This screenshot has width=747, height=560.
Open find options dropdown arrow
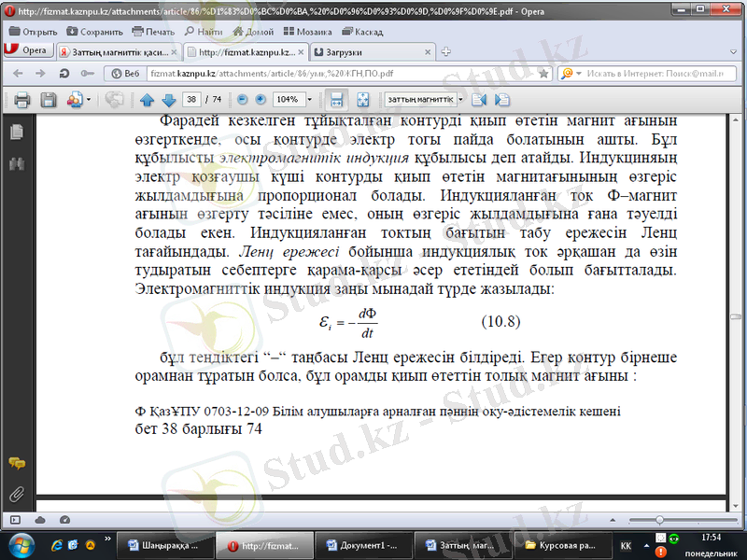tap(460, 100)
